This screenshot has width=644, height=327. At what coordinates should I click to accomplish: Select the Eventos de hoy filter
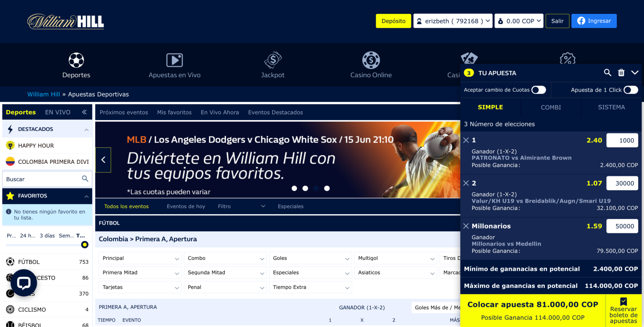[x=186, y=207]
